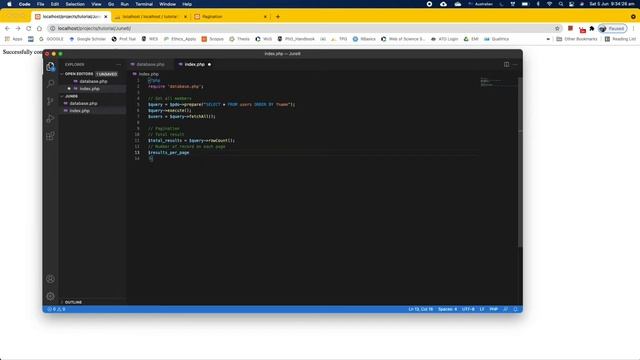Viewport: 640px width, 360px height.
Task: Change indentation via Spaces: 4
Action: pos(447,309)
